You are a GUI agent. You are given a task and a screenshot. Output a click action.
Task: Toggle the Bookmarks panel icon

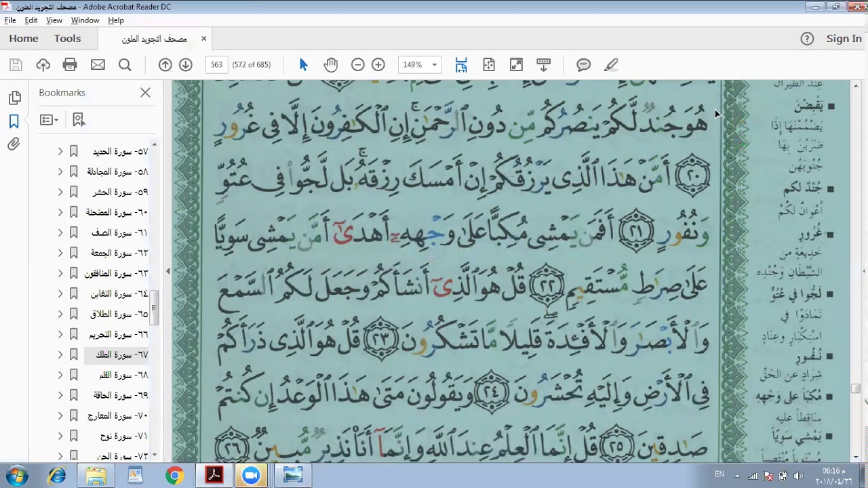tap(14, 121)
